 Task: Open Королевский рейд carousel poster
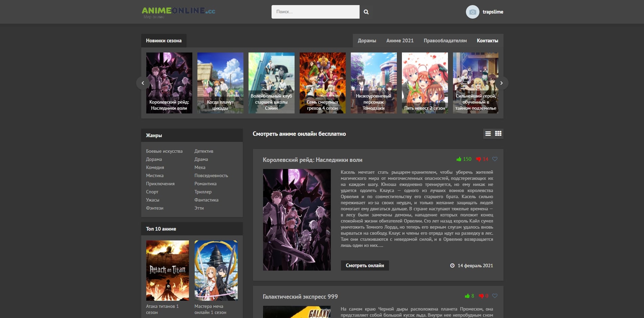coord(169,83)
